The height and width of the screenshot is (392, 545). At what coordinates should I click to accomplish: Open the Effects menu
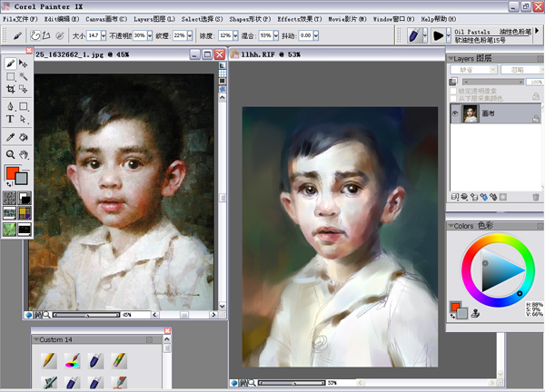[300, 19]
